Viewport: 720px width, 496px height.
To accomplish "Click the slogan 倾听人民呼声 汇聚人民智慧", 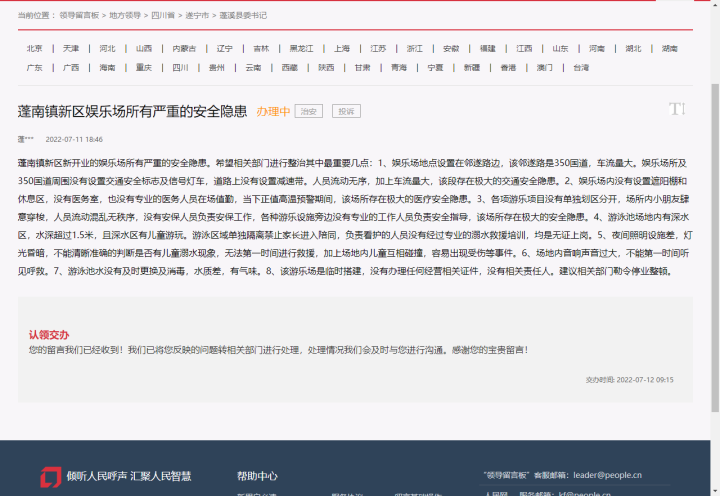I will click(129, 476).
